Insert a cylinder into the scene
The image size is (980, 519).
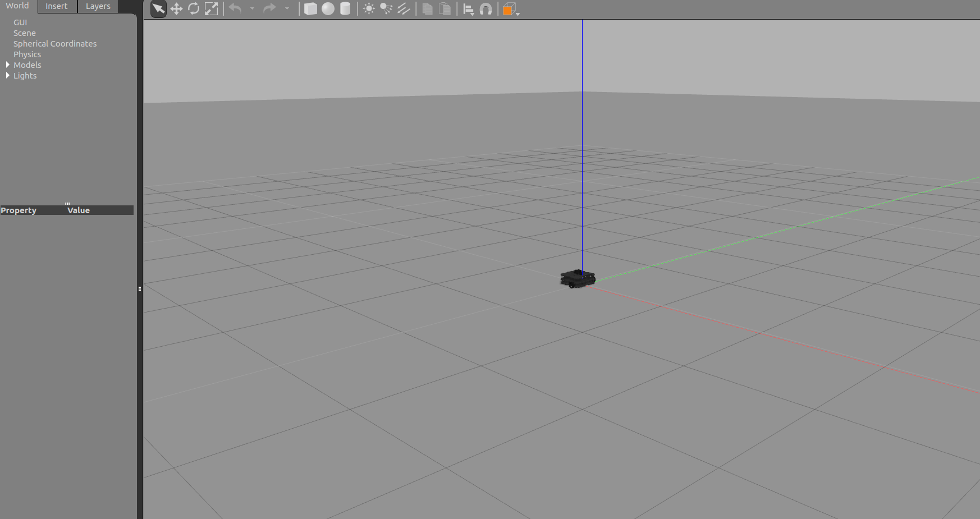pyautogui.click(x=345, y=9)
